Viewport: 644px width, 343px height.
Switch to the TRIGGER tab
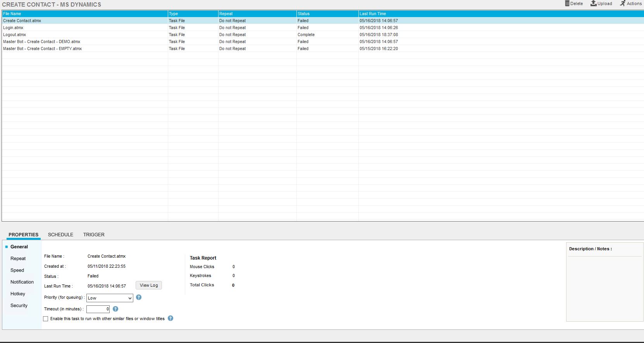coord(94,235)
